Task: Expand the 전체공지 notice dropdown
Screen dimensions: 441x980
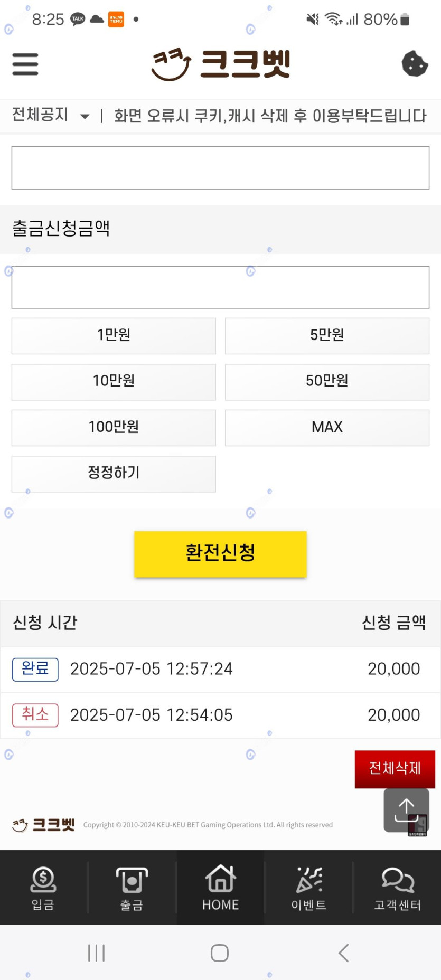Action: tap(51, 115)
